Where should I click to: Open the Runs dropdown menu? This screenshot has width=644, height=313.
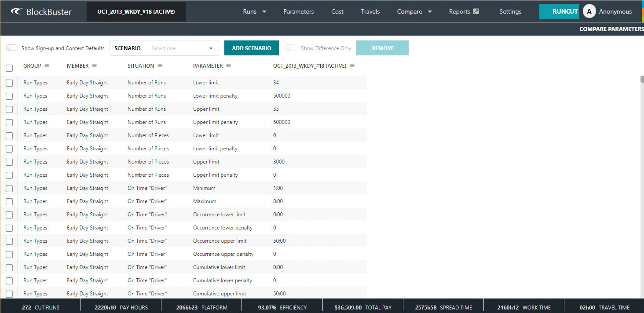pyautogui.click(x=254, y=11)
